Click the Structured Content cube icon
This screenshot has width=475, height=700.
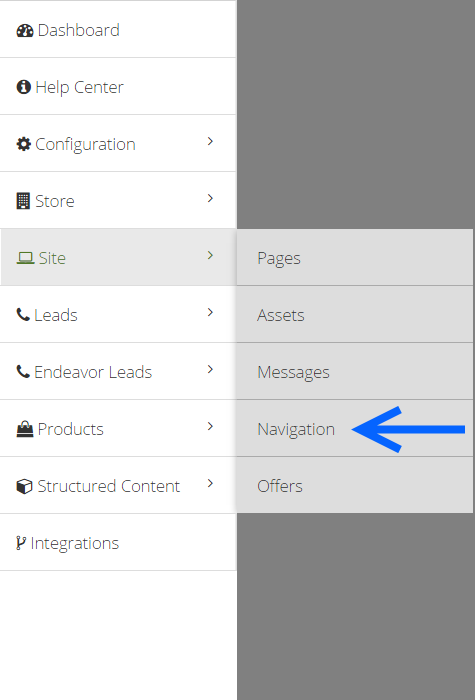24,486
